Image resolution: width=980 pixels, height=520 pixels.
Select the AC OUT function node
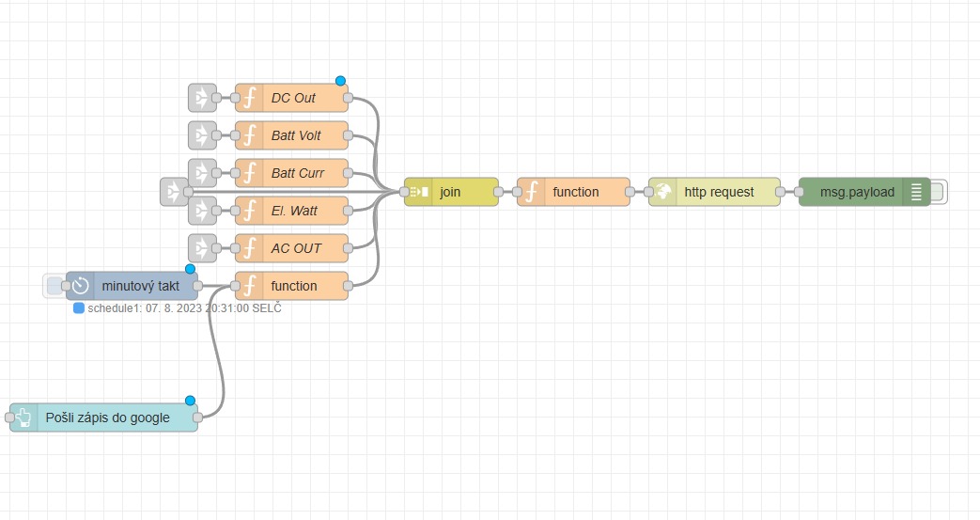pyautogui.click(x=291, y=248)
